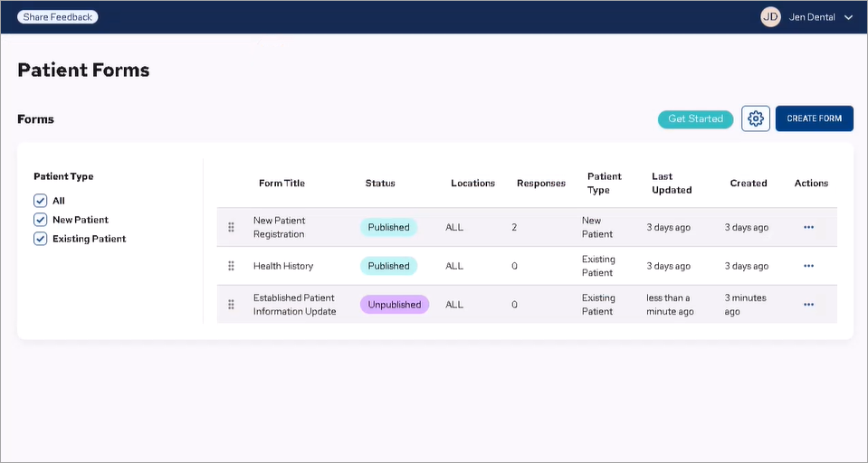The width and height of the screenshot is (868, 463).
Task: Click the Unpublished status badge
Action: coord(394,305)
